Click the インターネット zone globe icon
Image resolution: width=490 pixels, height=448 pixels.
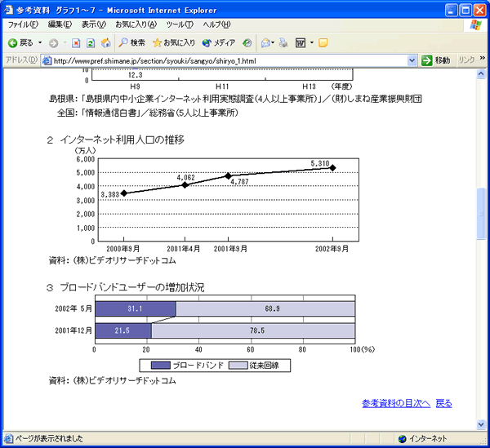(402, 439)
